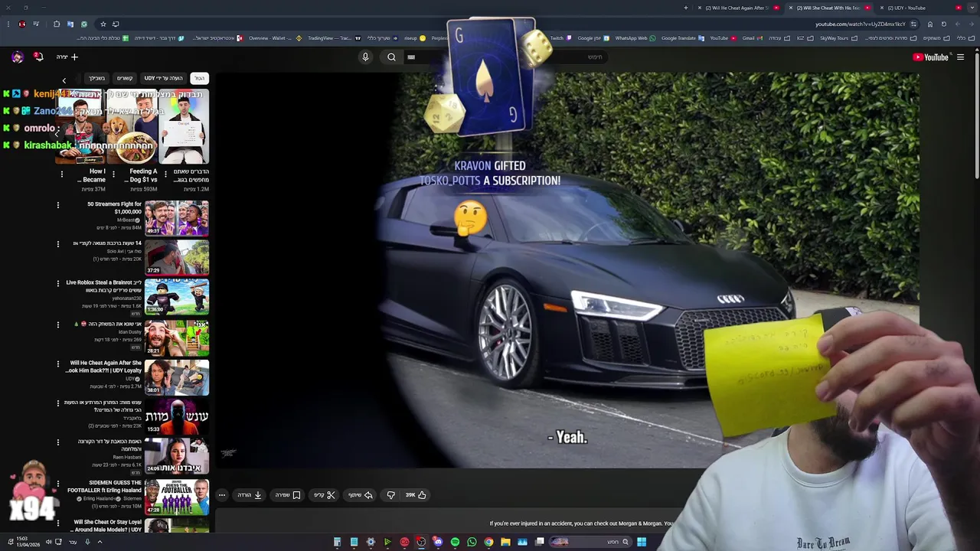Open Spotify from the taskbar

pyautogui.click(x=456, y=542)
